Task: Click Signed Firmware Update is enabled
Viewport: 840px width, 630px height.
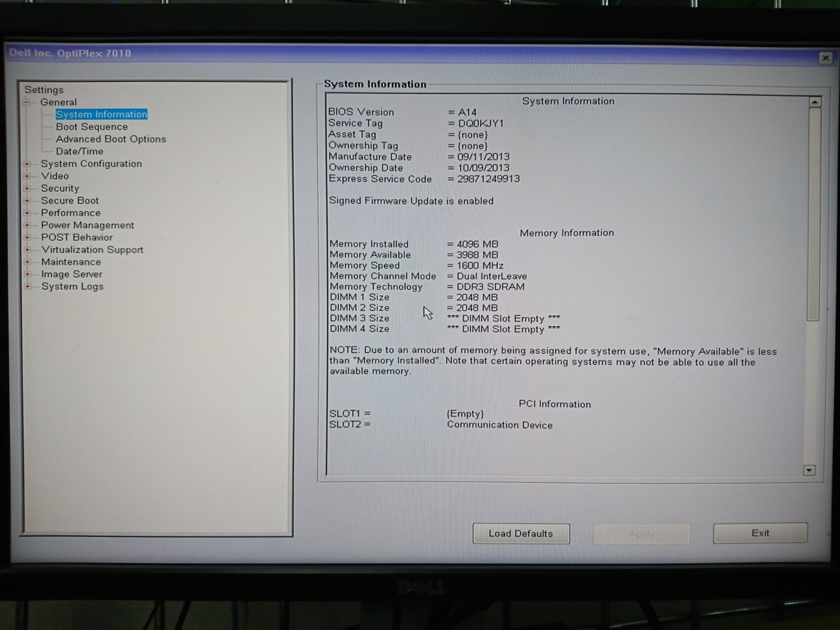Action: pyautogui.click(x=412, y=201)
